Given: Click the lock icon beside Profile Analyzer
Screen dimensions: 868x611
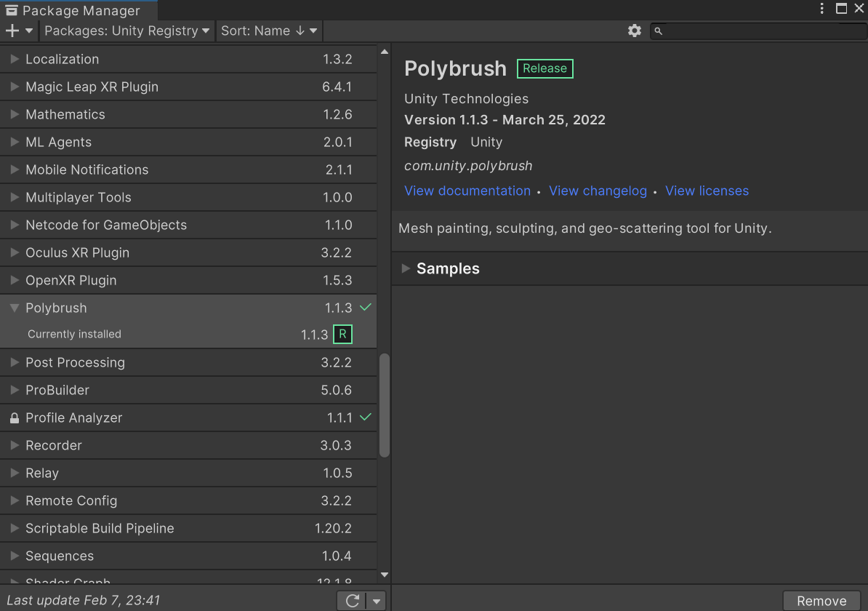Looking at the screenshot, I should pyautogui.click(x=15, y=418).
